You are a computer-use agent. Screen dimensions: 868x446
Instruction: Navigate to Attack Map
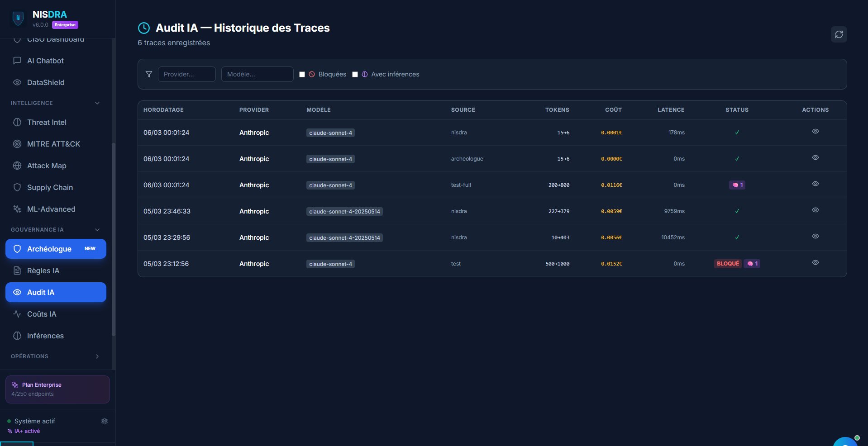coord(56,166)
